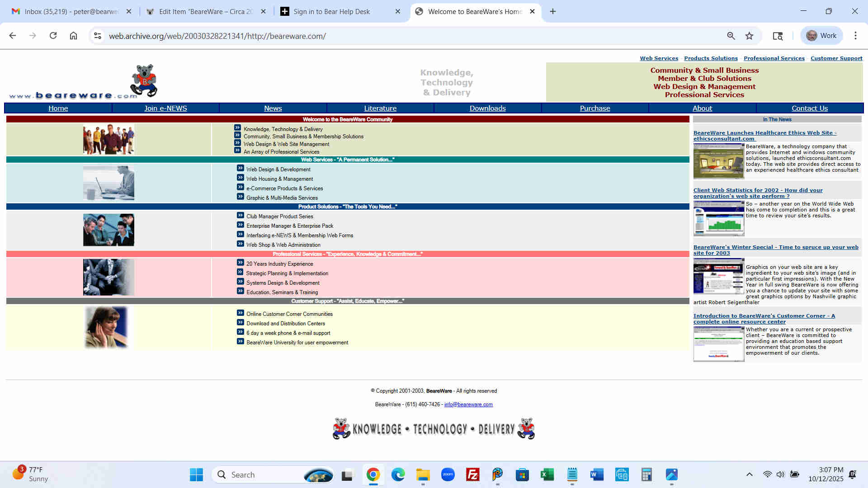Click arrow icon beside Systems Design & Development

tap(240, 282)
